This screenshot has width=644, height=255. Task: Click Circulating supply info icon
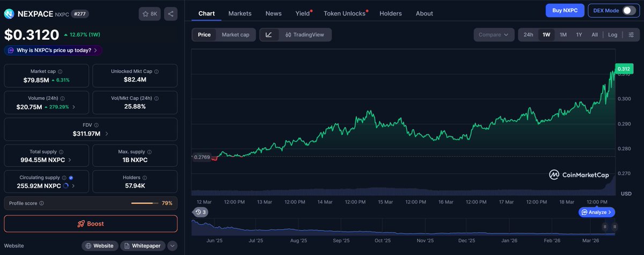(64, 177)
